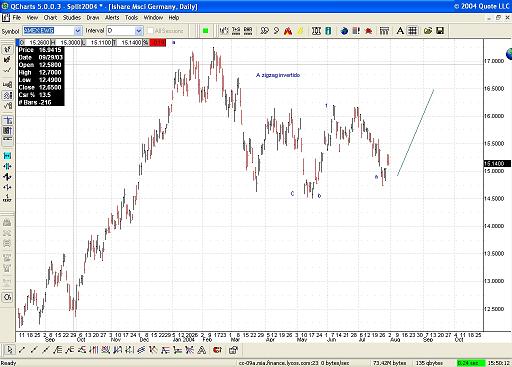Open the Tools menu
Viewport: 512px width, 367px height.
pyautogui.click(x=131, y=18)
